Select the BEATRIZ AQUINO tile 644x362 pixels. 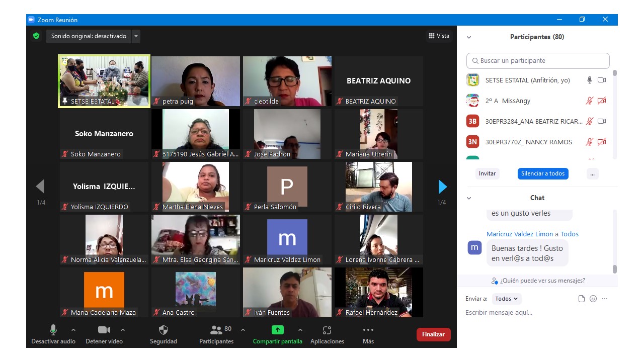click(379, 81)
